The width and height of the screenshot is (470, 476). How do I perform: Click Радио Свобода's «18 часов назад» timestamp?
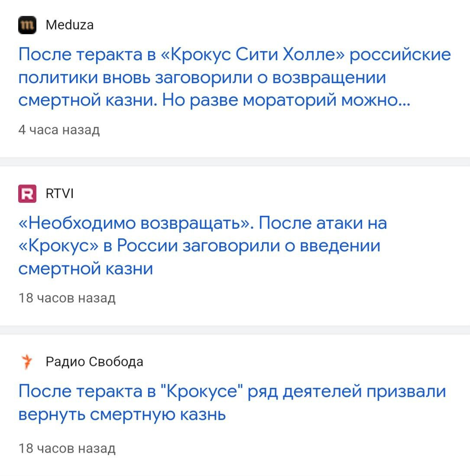pyautogui.click(x=67, y=448)
